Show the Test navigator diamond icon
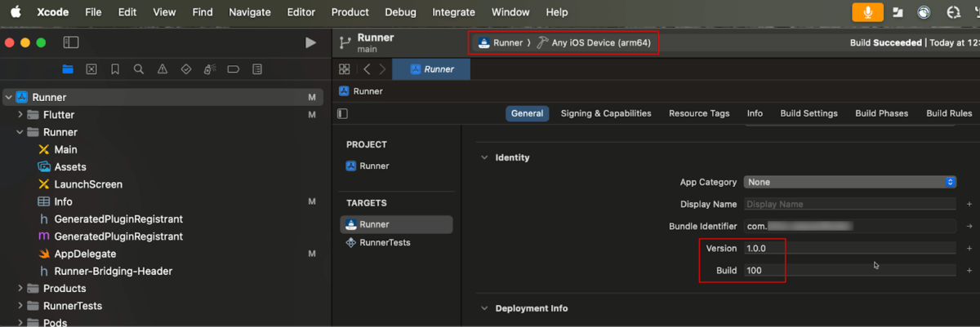The width and height of the screenshot is (980, 327). tap(186, 69)
